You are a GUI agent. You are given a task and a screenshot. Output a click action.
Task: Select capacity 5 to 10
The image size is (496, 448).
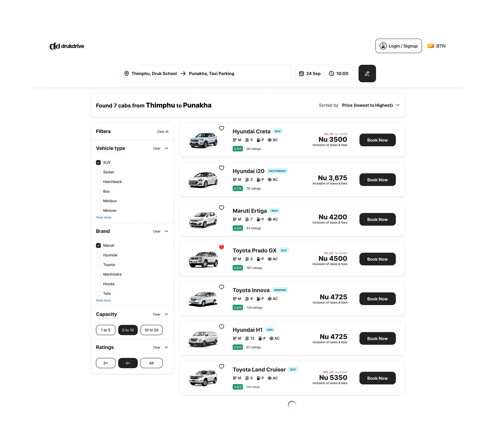coord(128,330)
